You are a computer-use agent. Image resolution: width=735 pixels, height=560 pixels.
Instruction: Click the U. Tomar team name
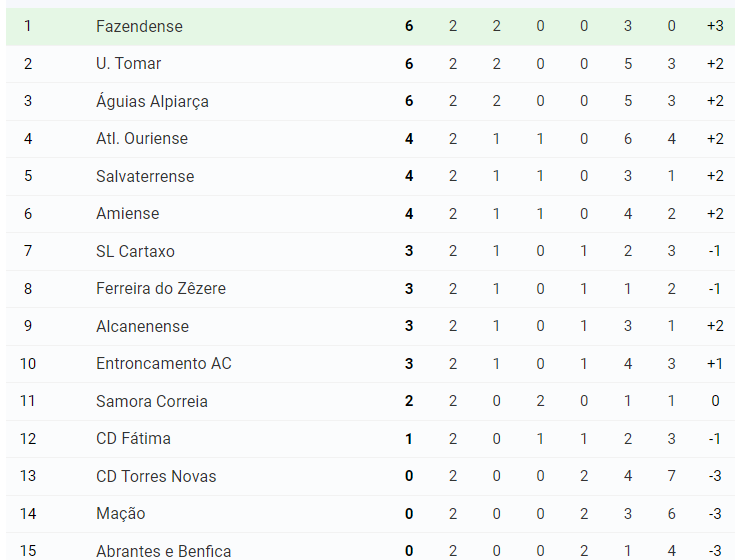click(x=128, y=64)
